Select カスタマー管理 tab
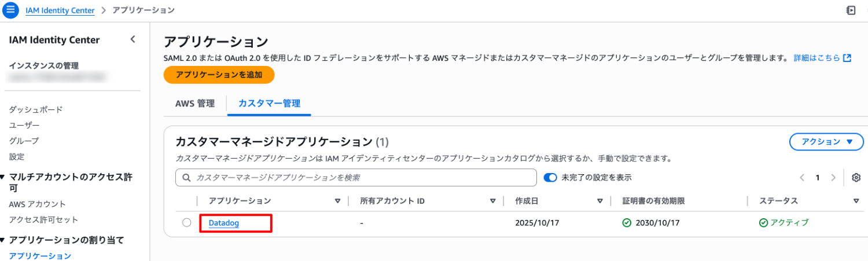 pyautogui.click(x=269, y=104)
